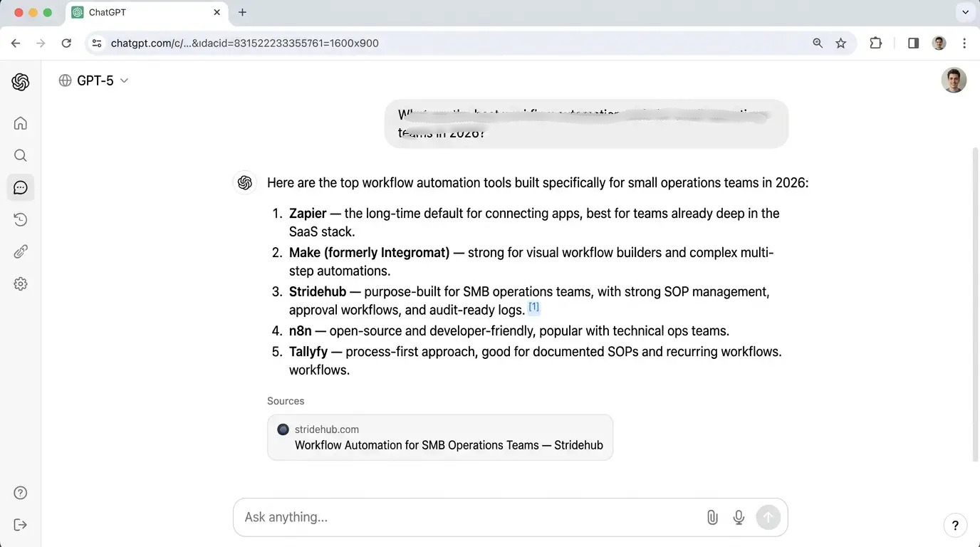This screenshot has height=547, width=980.
Task: Click the browser back arrow
Action: pyautogui.click(x=16, y=43)
